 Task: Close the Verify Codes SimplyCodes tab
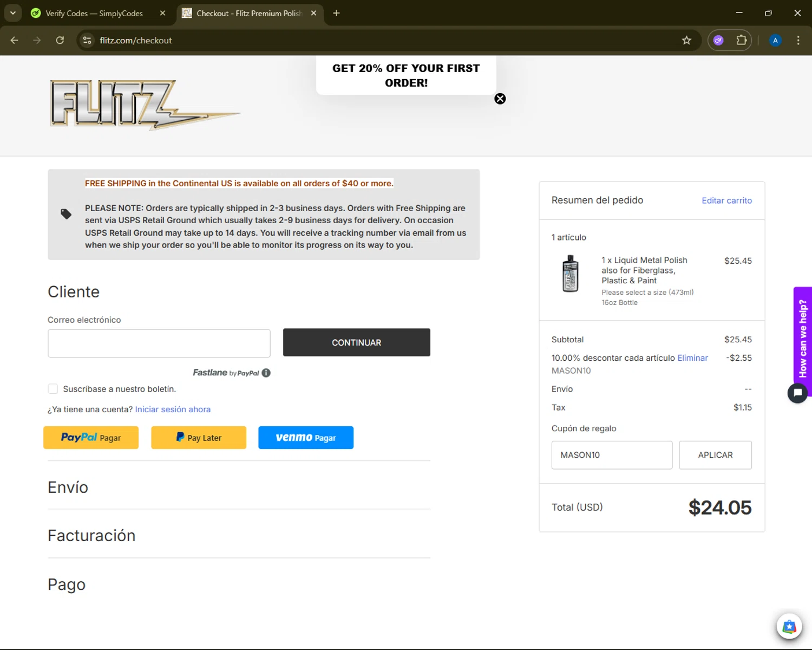(162, 13)
